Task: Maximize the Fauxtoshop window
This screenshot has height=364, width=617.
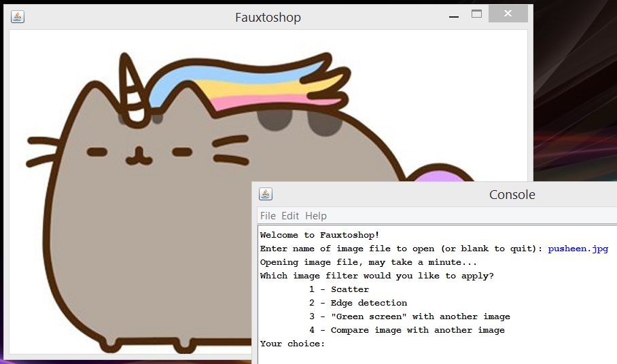Action: (x=476, y=14)
